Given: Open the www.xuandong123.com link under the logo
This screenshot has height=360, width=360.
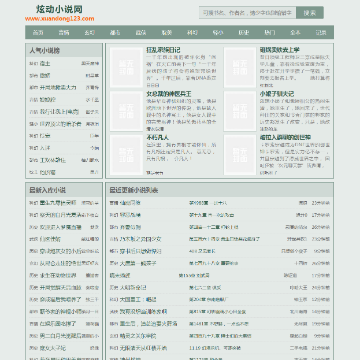Looking at the screenshot, I should coord(59,19).
